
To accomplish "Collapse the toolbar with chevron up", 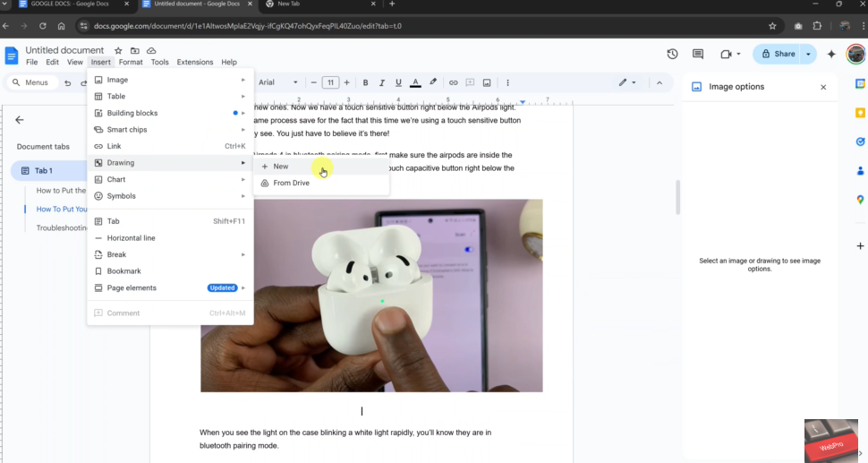I will [x=660, y=82].
